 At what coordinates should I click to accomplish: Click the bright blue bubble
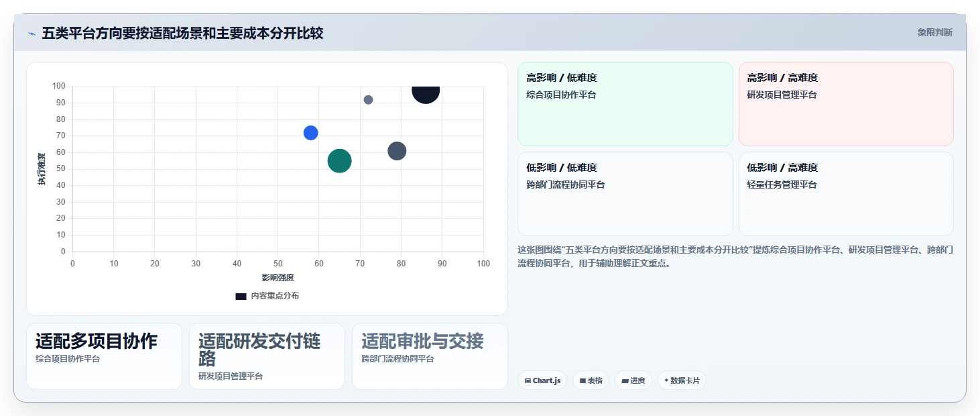pos(310,133)
